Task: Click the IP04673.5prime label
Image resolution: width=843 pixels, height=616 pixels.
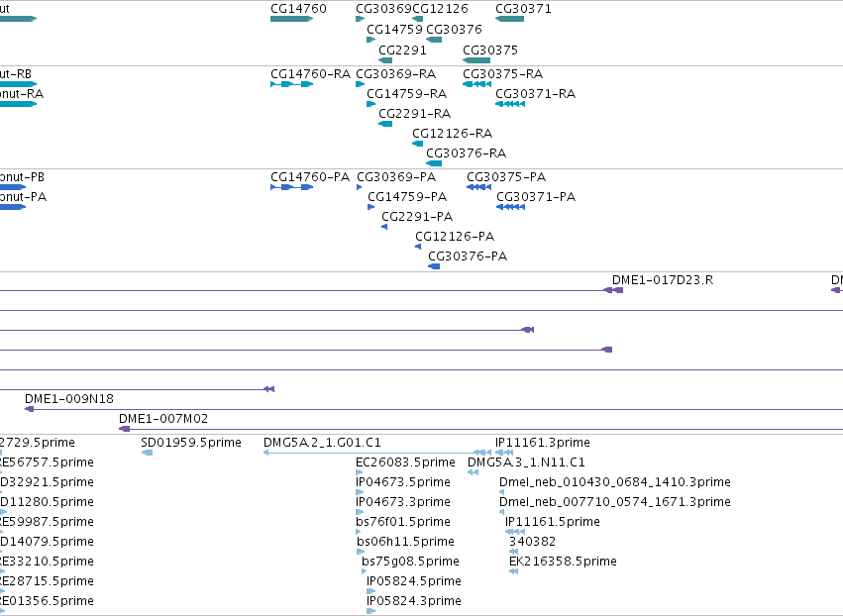Action: pos(403,482)
